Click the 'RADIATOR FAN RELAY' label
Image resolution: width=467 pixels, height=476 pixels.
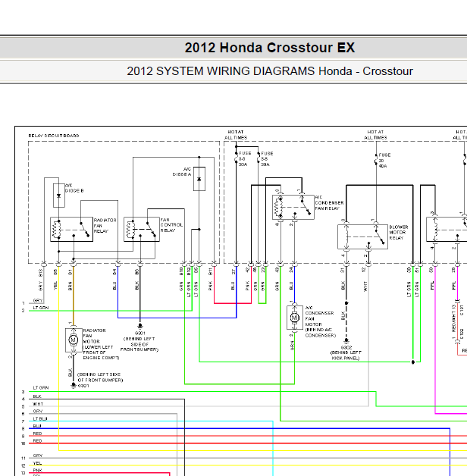(105, 226)
